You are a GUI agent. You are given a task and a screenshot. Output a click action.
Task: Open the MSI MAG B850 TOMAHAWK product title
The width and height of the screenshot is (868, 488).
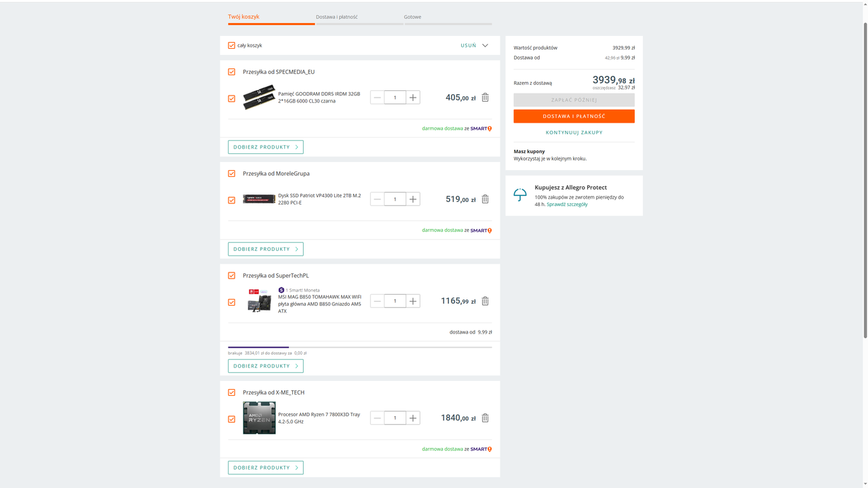click(x=319, y=304)
